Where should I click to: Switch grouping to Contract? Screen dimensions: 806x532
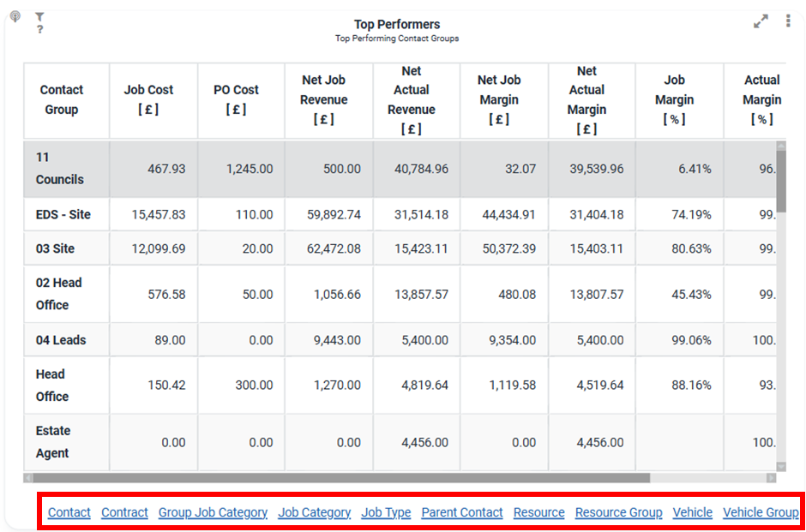point(124,512)
